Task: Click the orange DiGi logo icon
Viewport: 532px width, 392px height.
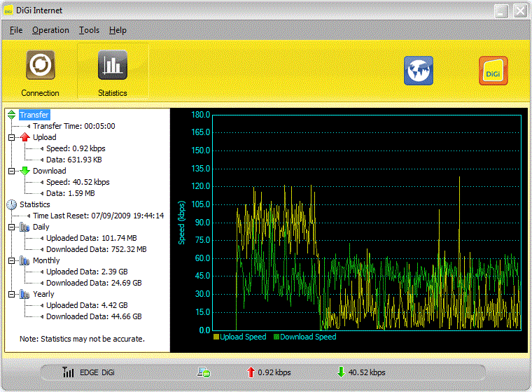Action: pyautogui.click(x=493, y=71)
